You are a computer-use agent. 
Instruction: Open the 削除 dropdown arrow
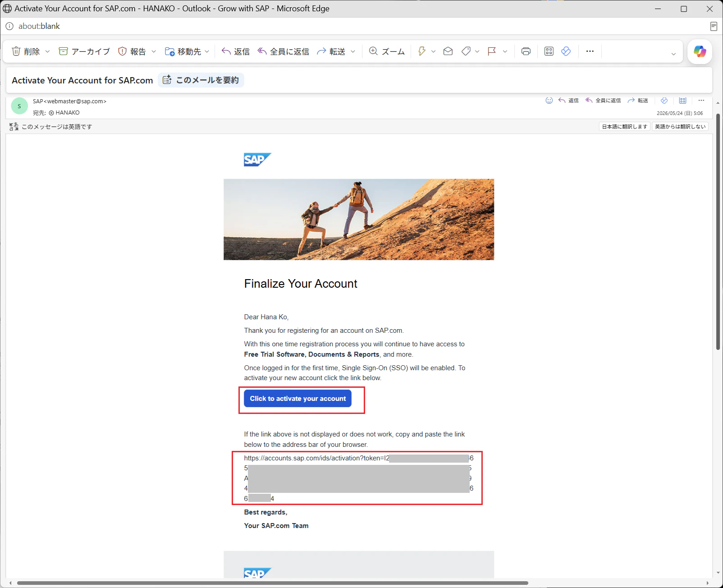pos(47,51)
